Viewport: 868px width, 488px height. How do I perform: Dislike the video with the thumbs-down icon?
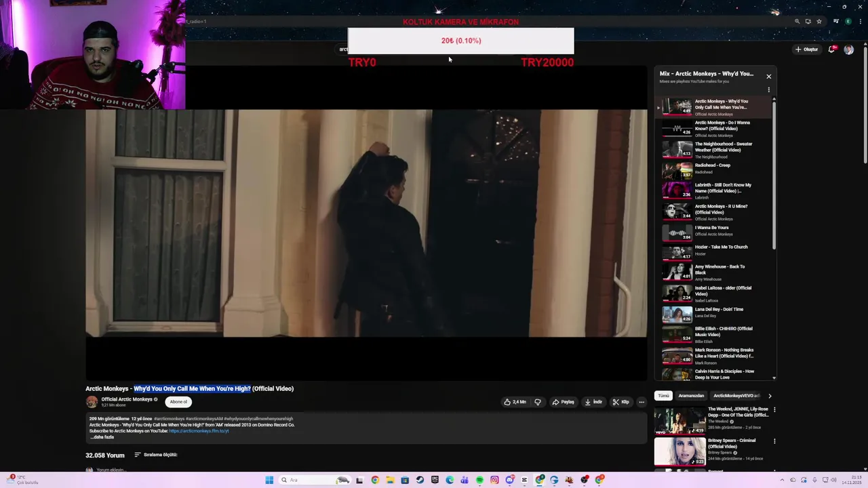tap(538, 402)
